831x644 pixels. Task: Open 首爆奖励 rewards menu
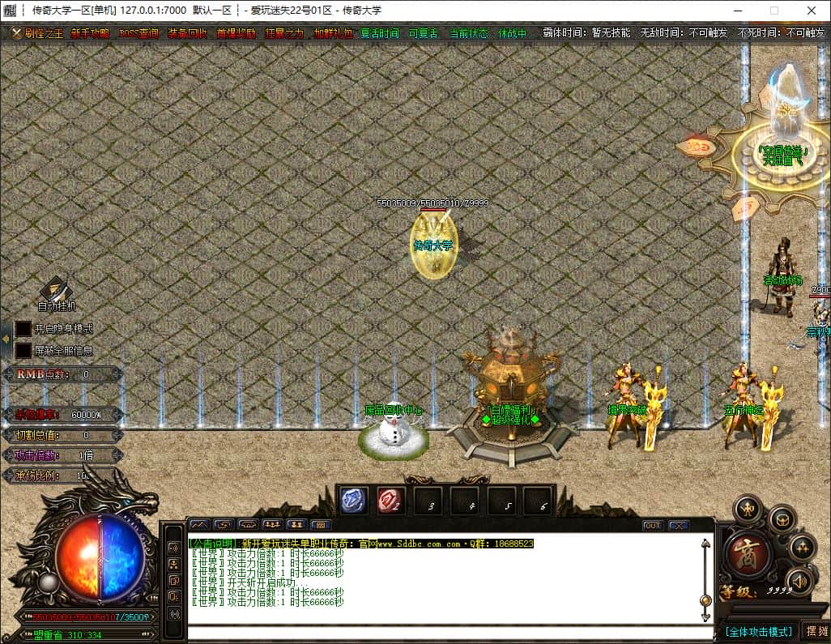point(236,33)
